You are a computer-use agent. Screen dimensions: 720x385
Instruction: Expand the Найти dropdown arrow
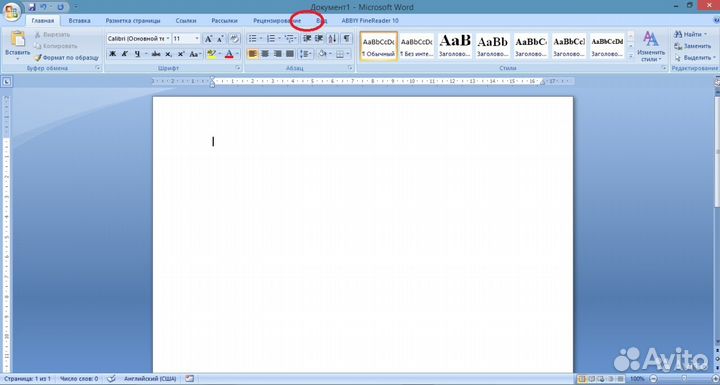[x=705, y=34]
